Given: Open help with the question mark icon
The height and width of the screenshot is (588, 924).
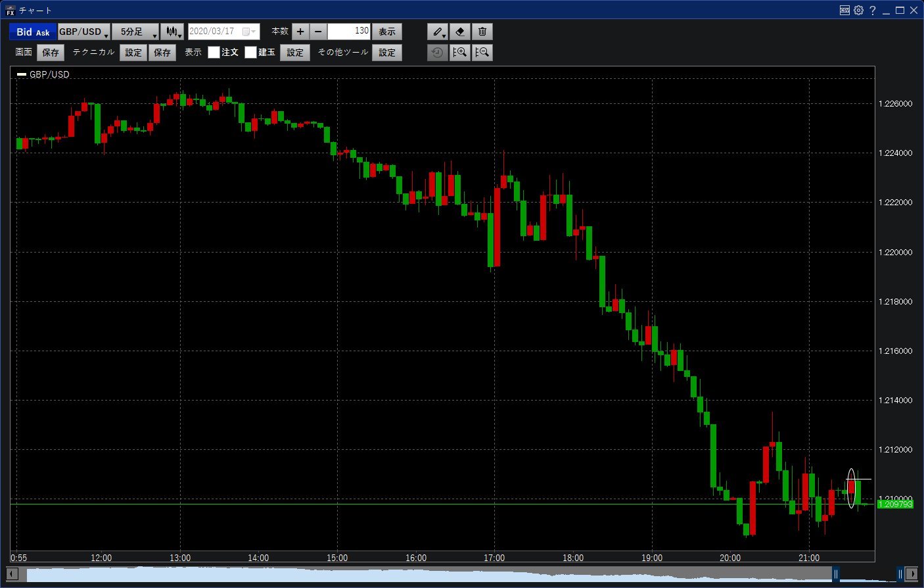Looking at the screenshot, I should [x=872, y=10].
